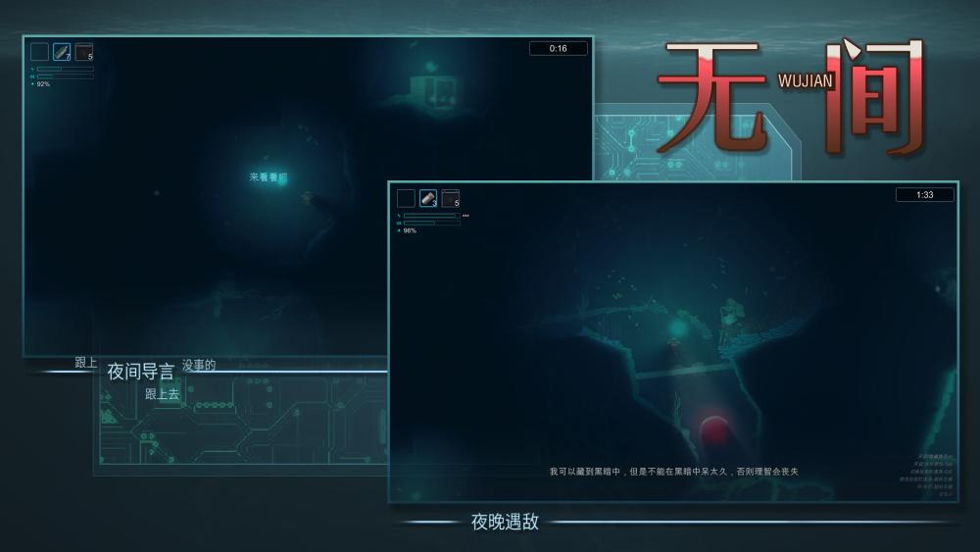
Task: Click the energy bar in the 1:33 screenshot
Action: click(432, 216)
